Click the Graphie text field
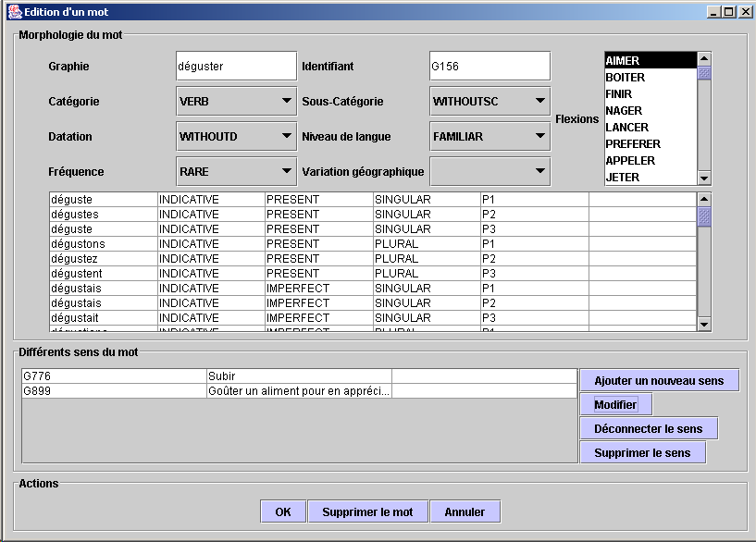 coord(236,67)
